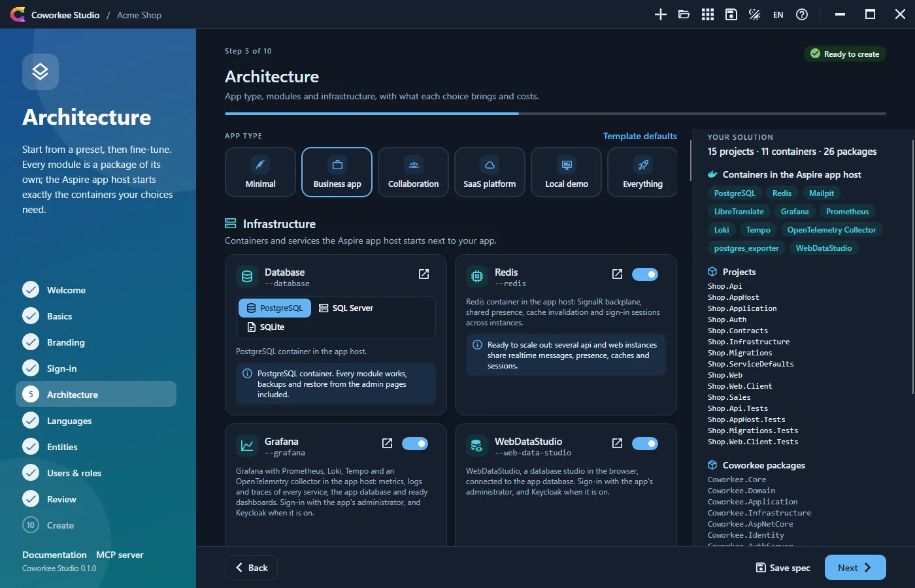Open the Documentation link
The width and height of the screenshot is (915, 588).
point(54,555)
